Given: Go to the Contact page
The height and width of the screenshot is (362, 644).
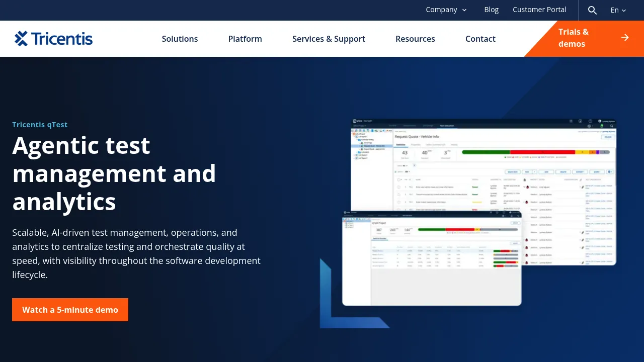Looking at the screenshot, I should [x=480, y=39].
